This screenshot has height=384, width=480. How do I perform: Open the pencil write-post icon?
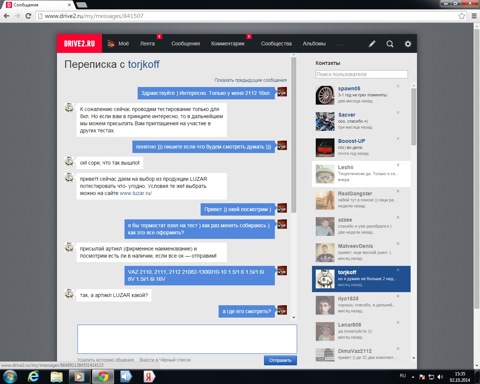(x=372, y=44)
